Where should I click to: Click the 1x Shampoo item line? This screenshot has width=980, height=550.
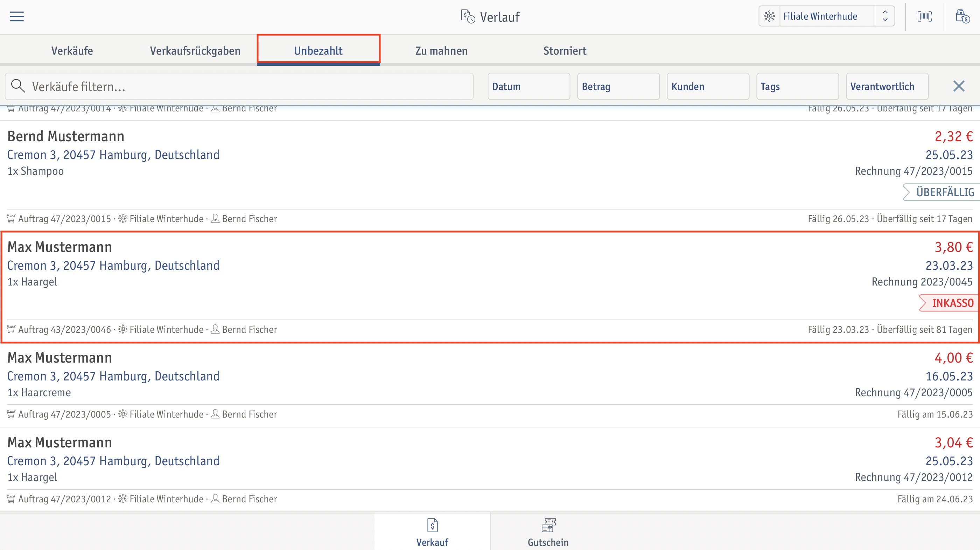(x=35, y=171)
